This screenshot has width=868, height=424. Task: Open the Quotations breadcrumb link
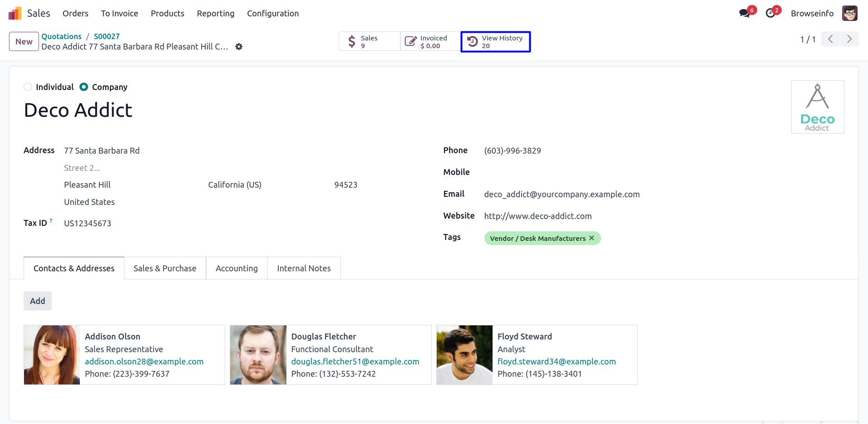pyautogui.click(x=61, y=36)
